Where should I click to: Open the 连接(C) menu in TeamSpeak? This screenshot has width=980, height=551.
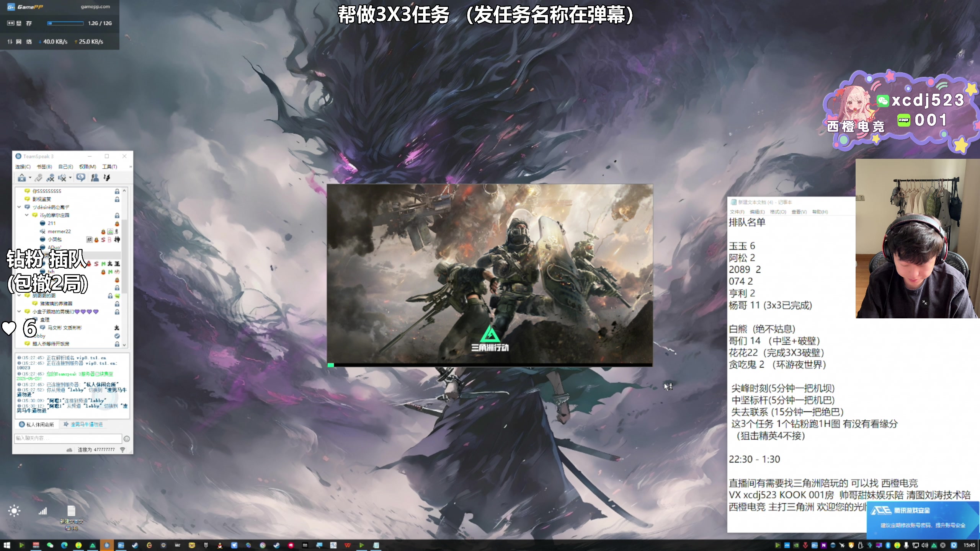[x=23, y=167]
